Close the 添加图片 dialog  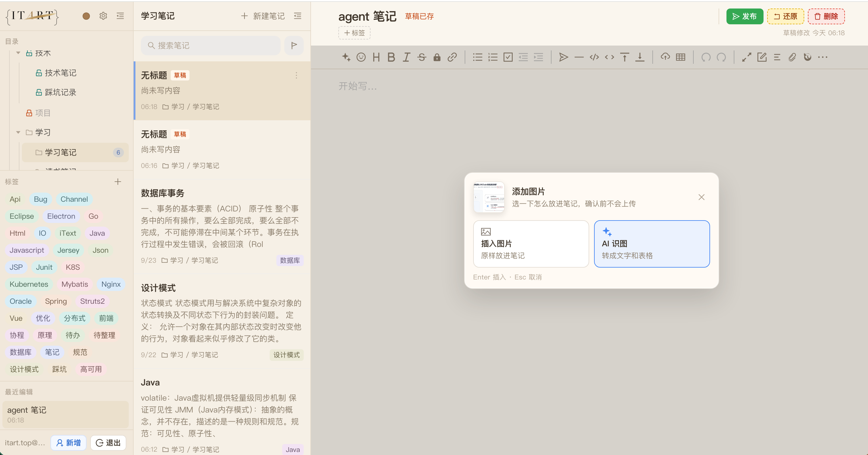[702, 197]
